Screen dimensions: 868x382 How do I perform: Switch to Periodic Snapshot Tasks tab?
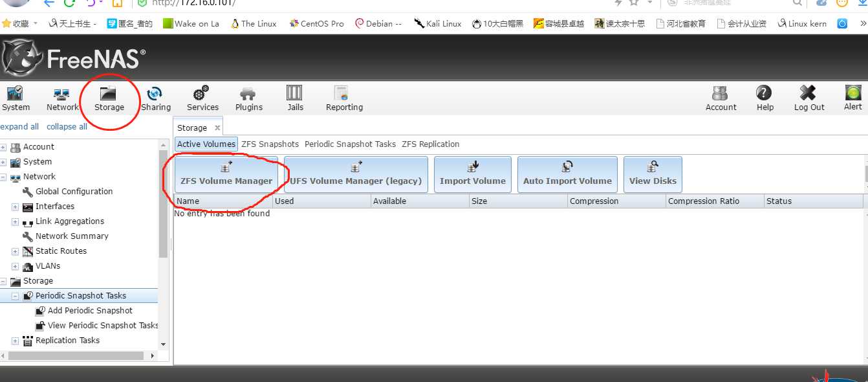350,144
